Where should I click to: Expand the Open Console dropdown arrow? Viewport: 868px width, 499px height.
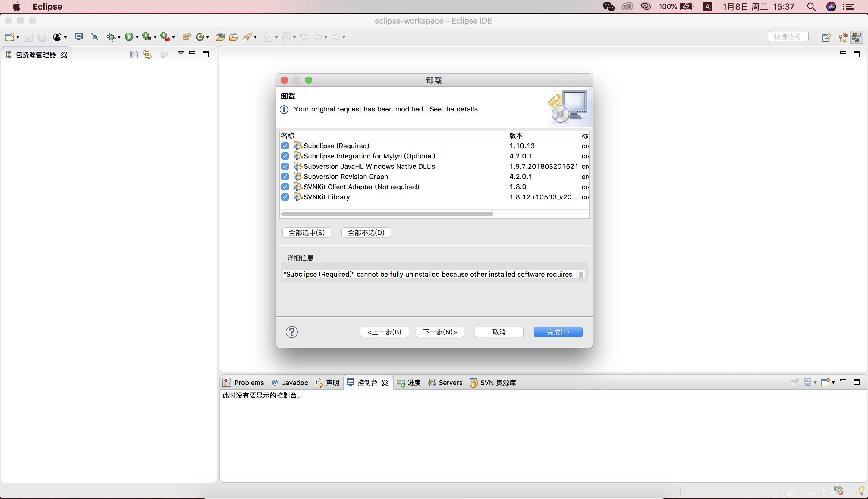833,382
